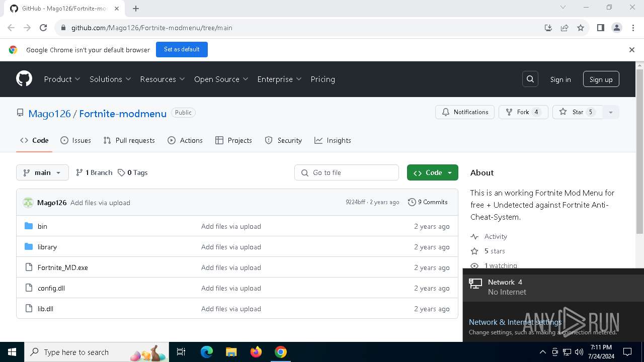The height and width of the screenshot is (362, 644).
Task: Star the repository with Star button
Action: click(578, 112)
